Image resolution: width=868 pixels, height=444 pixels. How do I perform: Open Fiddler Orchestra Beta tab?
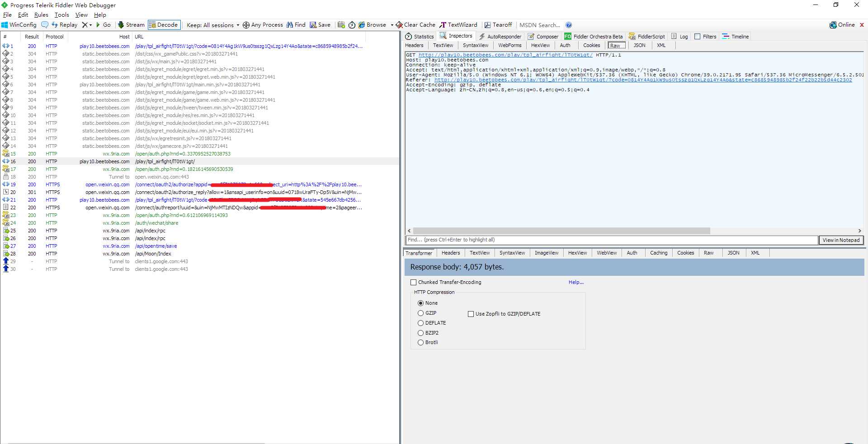593,36
